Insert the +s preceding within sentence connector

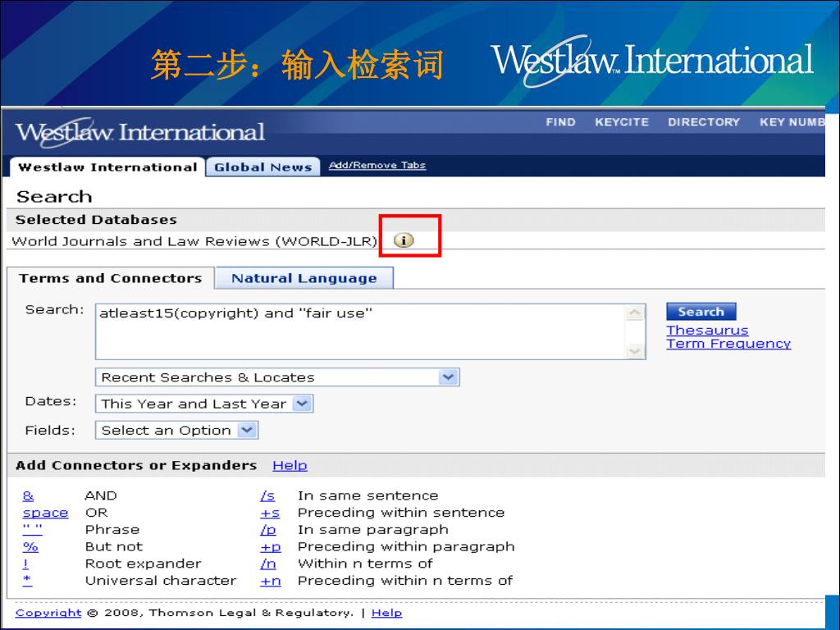(270, 514)
